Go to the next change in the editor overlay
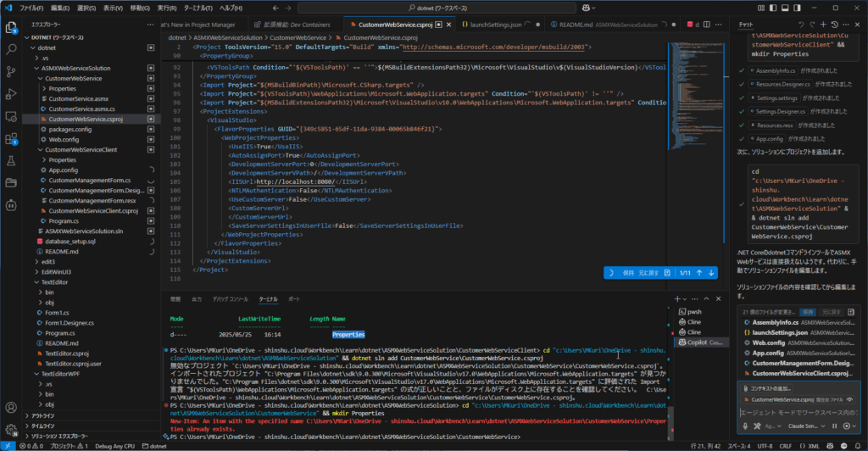 tap(711, 273)
